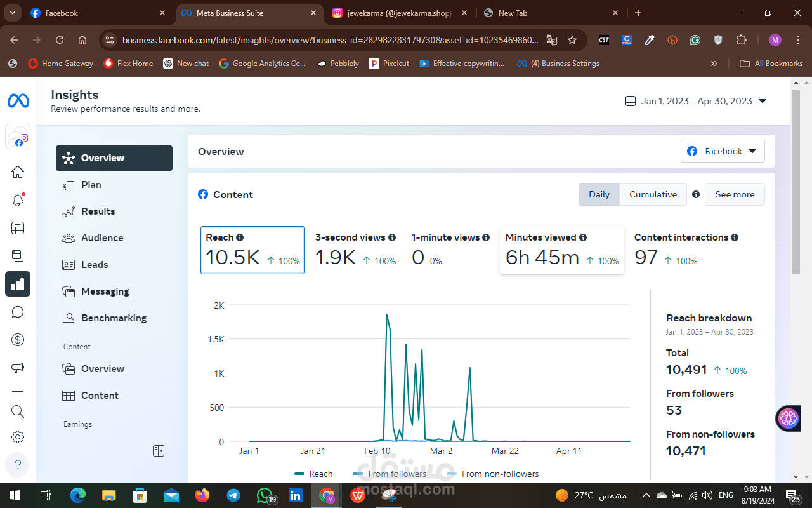Image resolution: width=812 pixels, height=508 pixels.
Task: Click 3-second views info icon
Action: click(392, 237)
